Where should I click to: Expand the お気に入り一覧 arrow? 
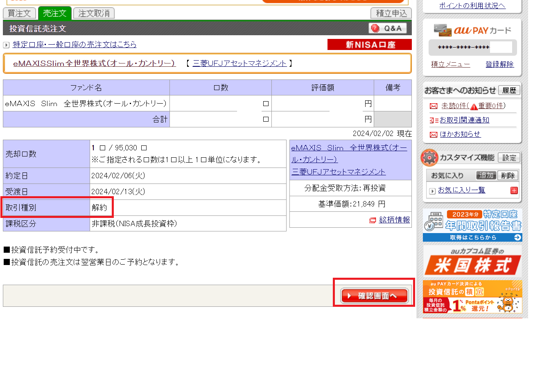pyautogui.click(x=432, y=191)
